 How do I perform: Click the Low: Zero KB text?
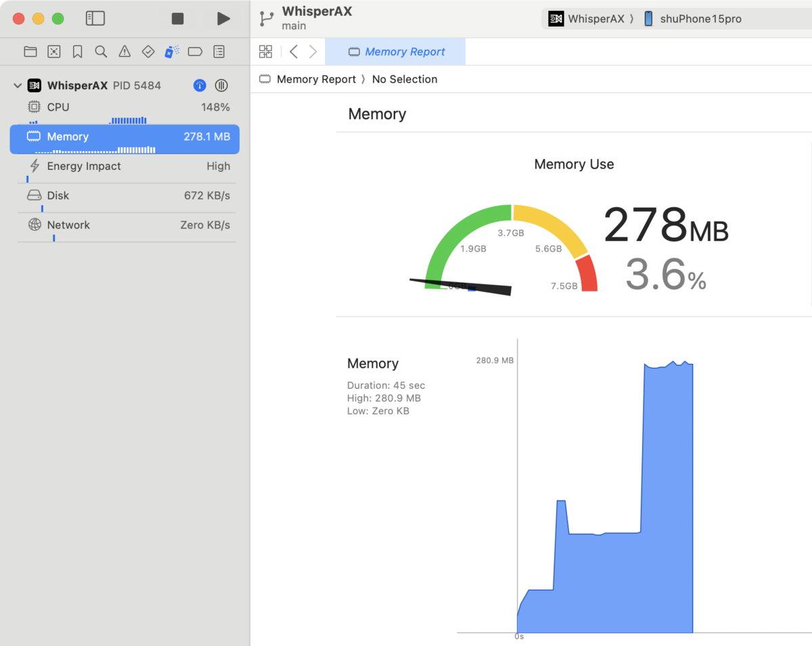click(x=378, y=411)
